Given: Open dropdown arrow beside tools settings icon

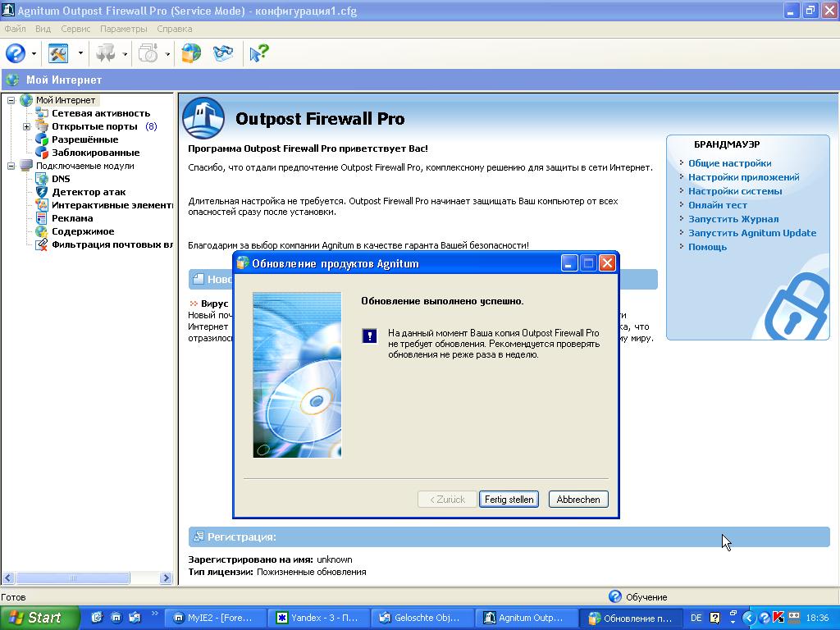Looking at the screenshot, I should coord(80,53).
